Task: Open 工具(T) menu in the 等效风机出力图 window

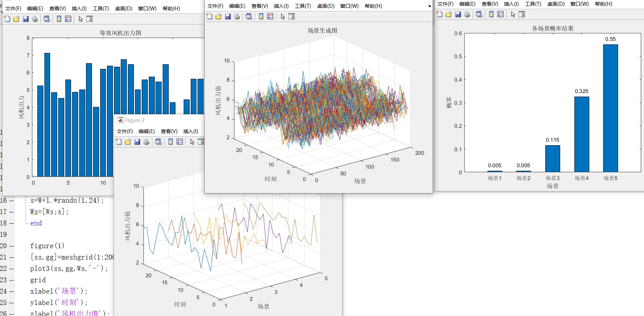Action: click(101, 9)
